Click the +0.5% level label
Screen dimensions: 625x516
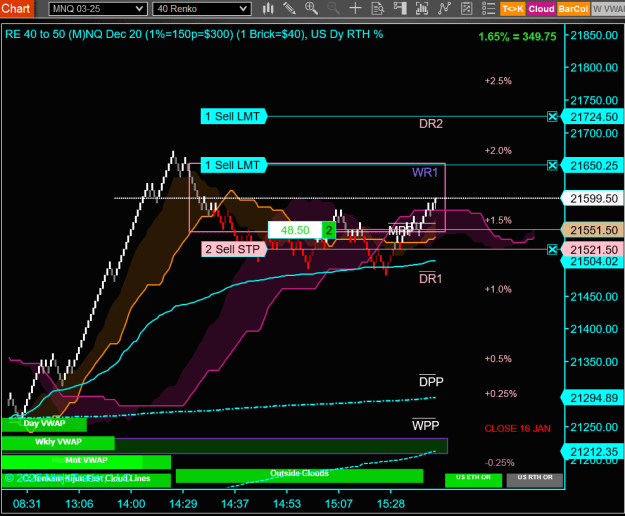(x=498, y=359)
